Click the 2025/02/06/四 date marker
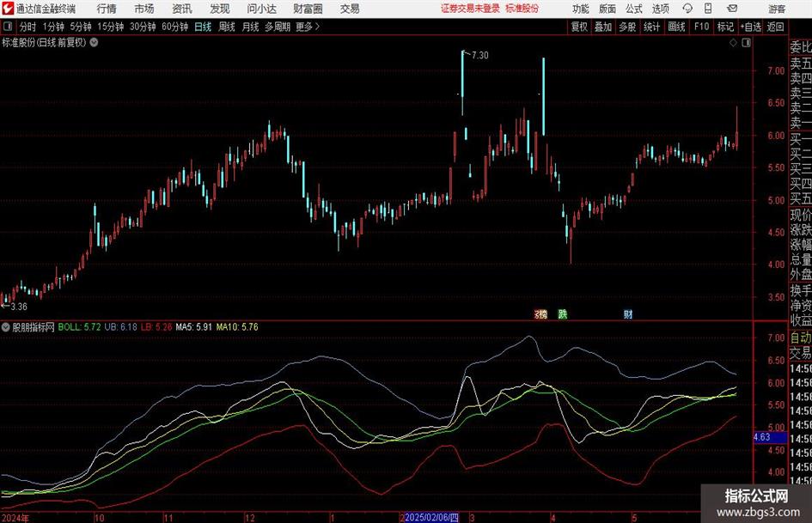The height and width of the screenshot is (523, 812). [x=431, y=517]
